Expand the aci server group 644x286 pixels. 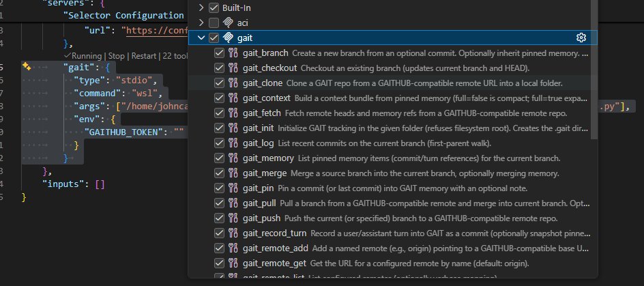click(201, 23)
